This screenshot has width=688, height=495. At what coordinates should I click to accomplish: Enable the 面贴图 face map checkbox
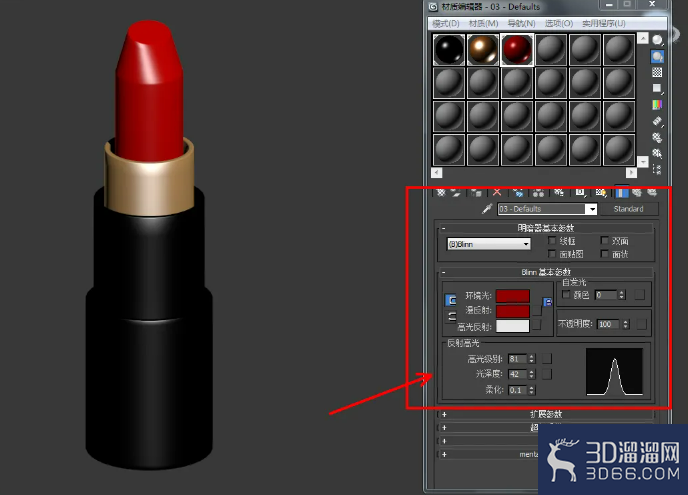[552, 254]
